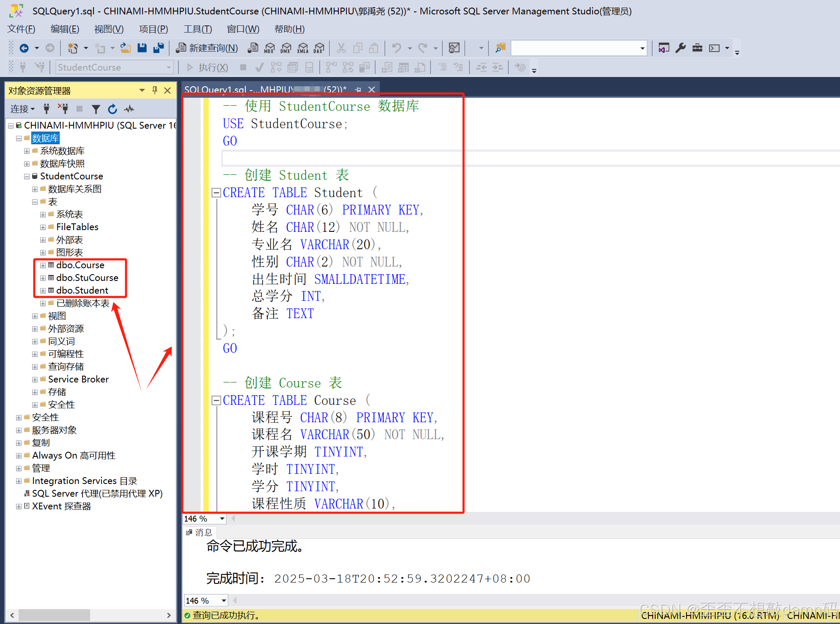Collapse the CREATE TABLE Course block
840x624 pixels.
[216, 400]
